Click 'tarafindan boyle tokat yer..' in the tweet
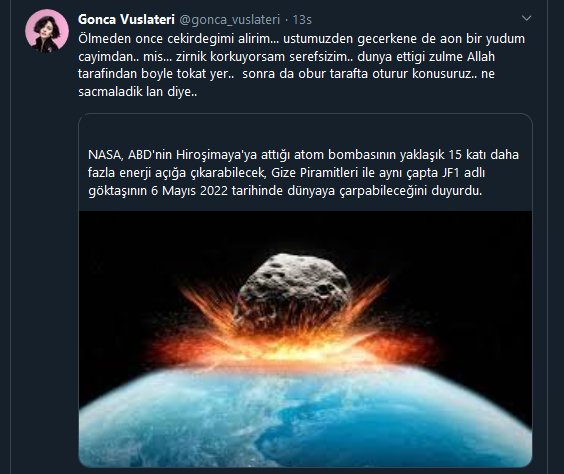The width and height of the screenshot is (564, 474). click(156, 74)
